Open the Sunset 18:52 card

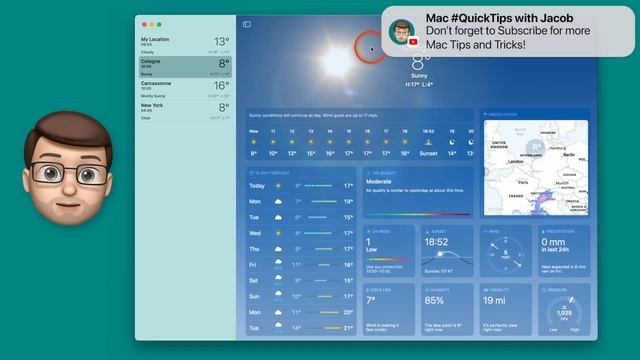point(447,251)
